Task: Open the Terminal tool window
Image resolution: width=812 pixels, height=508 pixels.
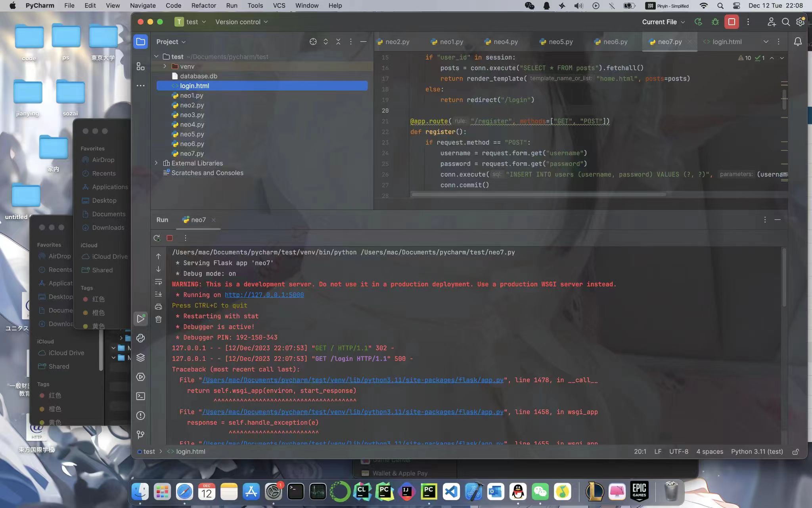Action: 140,396
